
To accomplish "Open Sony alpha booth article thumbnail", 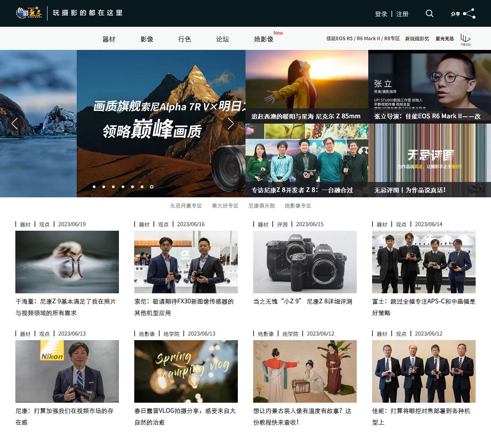I will (186, 262).
